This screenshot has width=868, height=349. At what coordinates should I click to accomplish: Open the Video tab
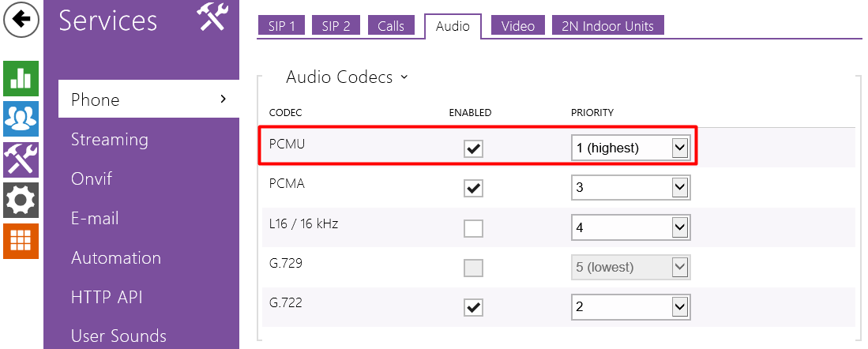coord(517,25)
